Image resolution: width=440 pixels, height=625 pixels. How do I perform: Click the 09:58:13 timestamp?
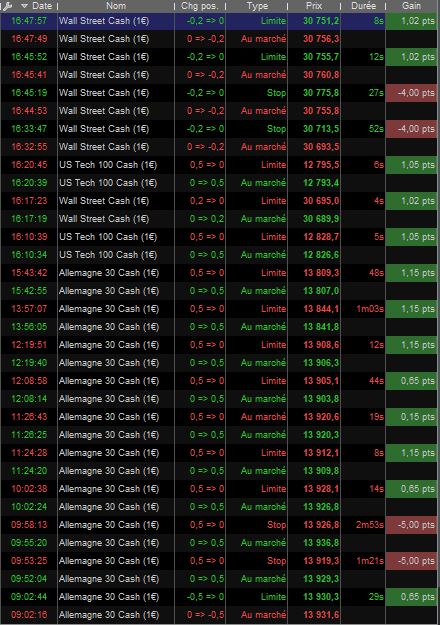point(29,525)
